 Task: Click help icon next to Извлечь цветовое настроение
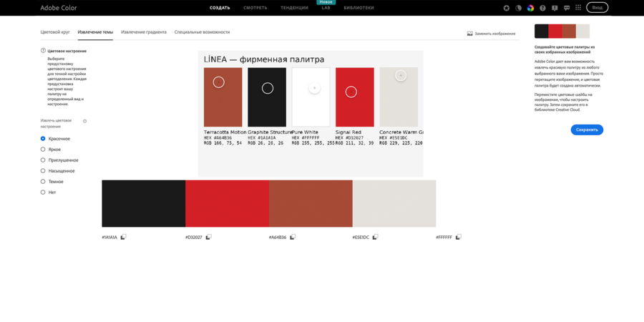click(85, 121)
